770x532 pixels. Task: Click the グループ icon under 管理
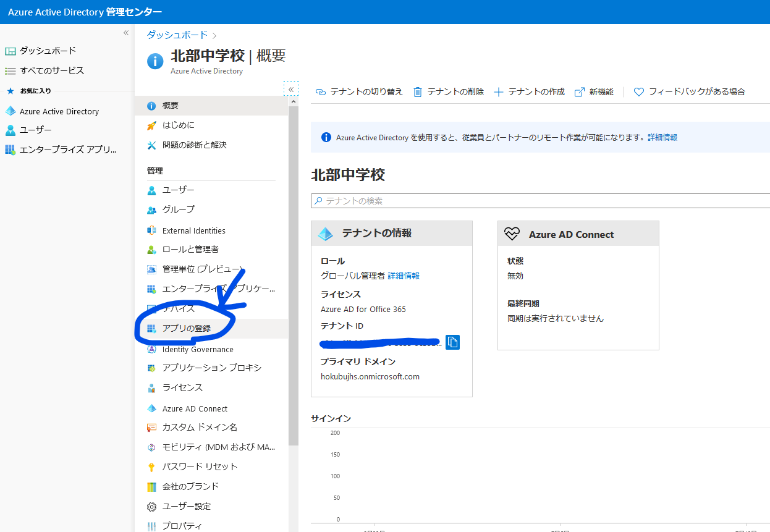(x=151, y=210)
